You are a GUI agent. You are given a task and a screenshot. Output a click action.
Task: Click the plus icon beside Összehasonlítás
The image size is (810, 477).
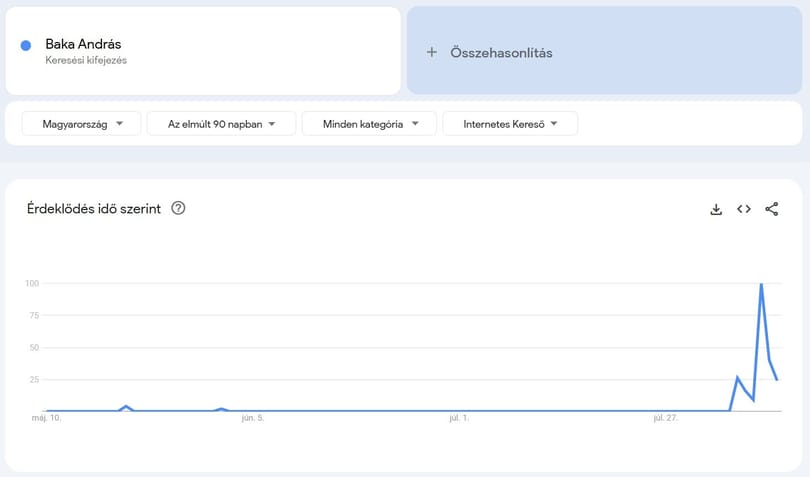pos(432,52)
